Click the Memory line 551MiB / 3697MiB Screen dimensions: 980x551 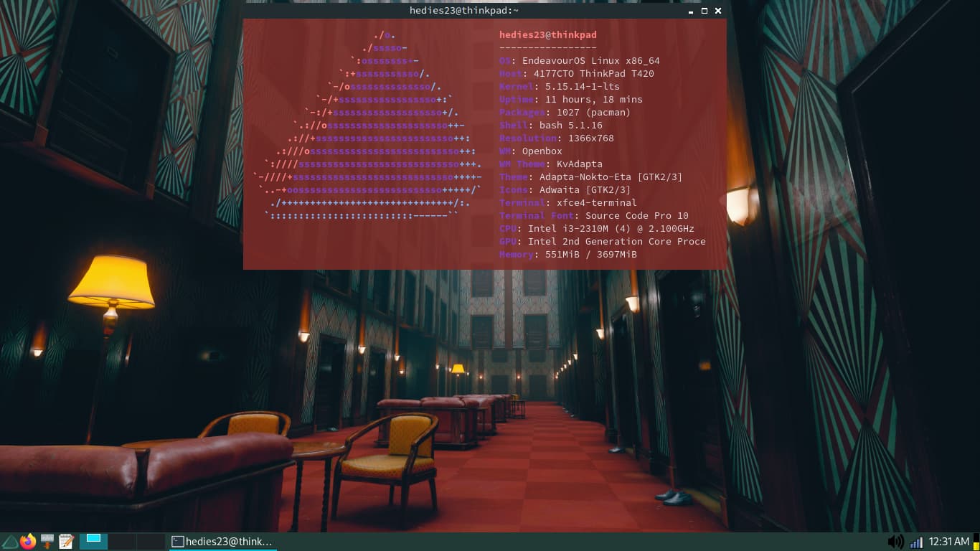pyautogui.click(x=568, y=255)
